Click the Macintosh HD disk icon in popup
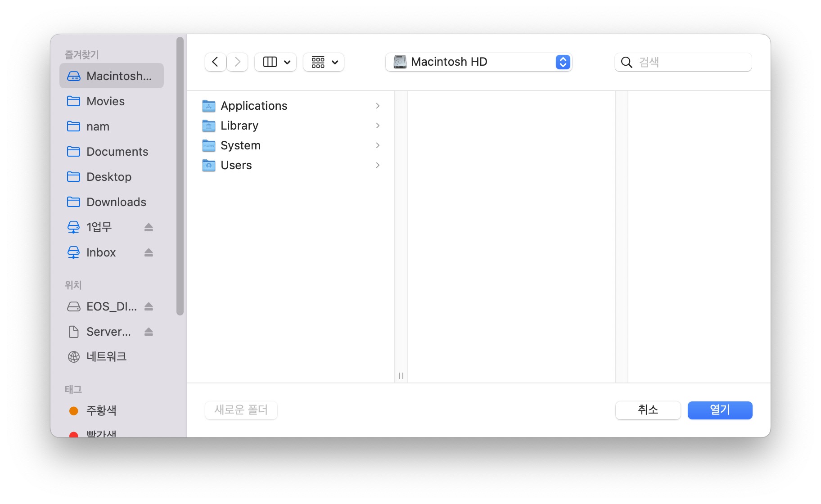 coord(400,62)
